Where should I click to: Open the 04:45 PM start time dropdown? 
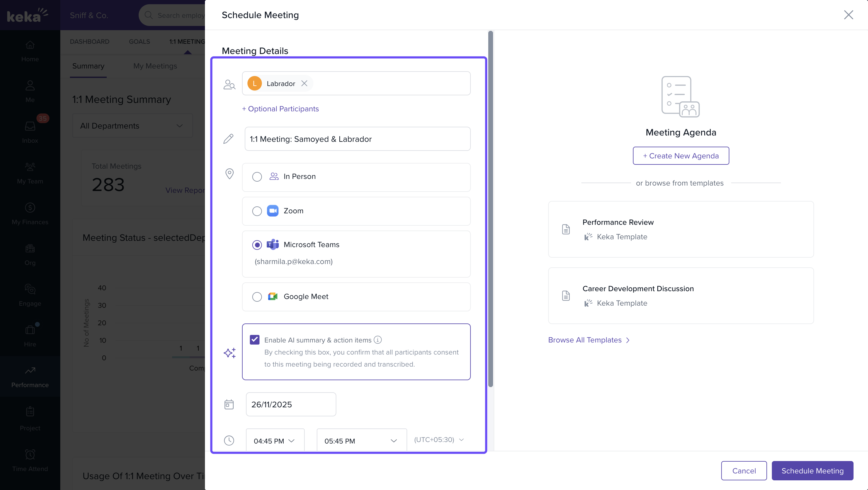(x=275, y=441)
